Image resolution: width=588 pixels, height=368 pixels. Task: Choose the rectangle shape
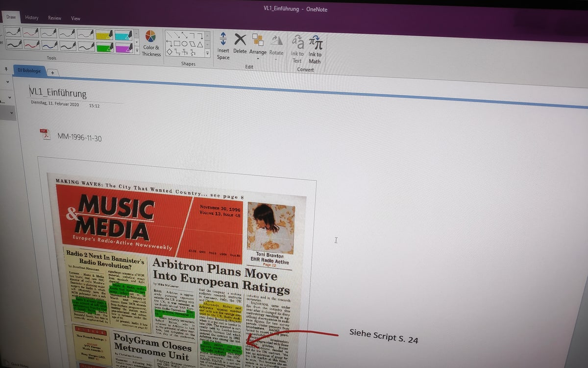(x=177, y=43)
